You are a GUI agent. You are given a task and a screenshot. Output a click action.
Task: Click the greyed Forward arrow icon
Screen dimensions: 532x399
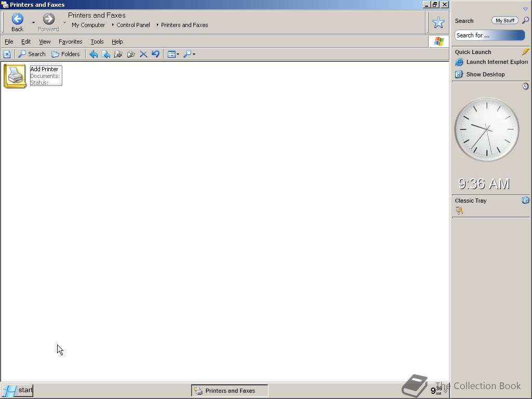pos(48,19)
